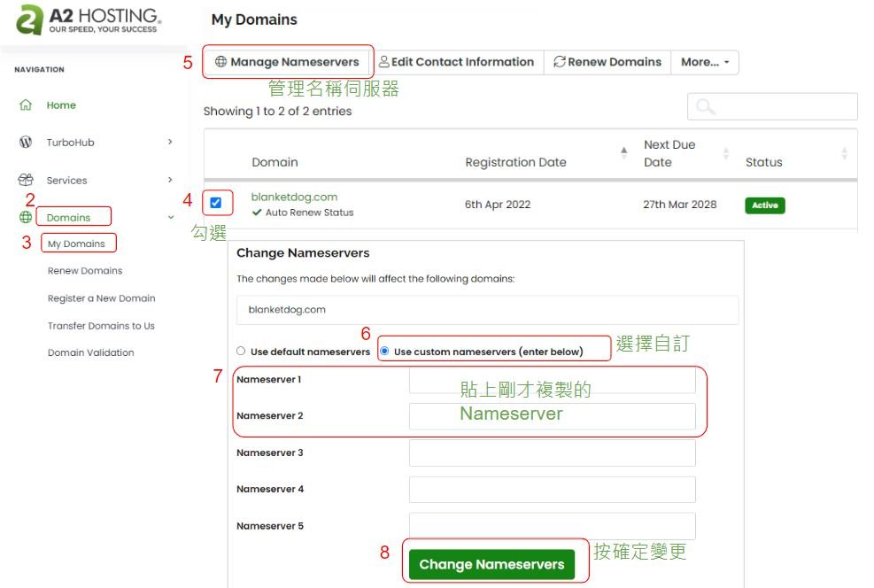This screenshot has height=588, width=874.
Task: Click the Nameserver 2 input field
Action: tap(552, 416)
